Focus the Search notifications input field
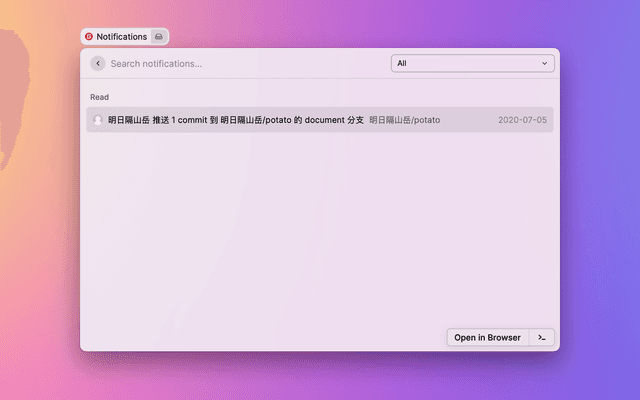 click(240, 63)
